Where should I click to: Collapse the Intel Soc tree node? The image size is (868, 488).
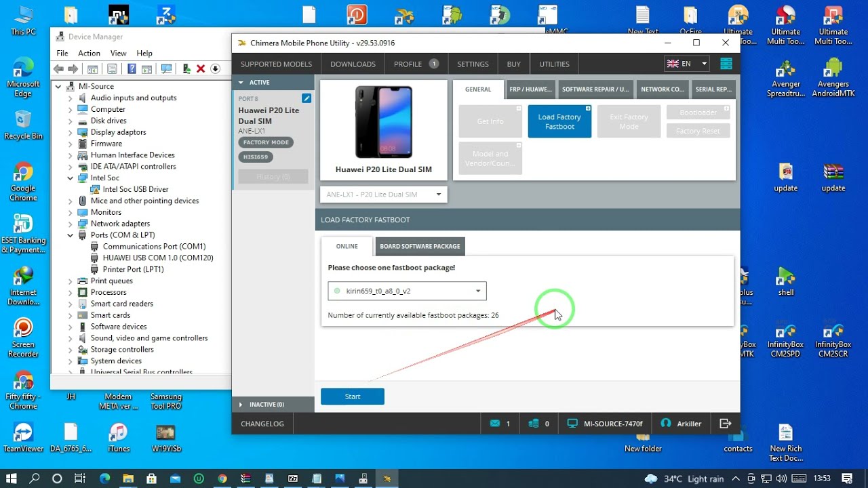pos(70,178)
